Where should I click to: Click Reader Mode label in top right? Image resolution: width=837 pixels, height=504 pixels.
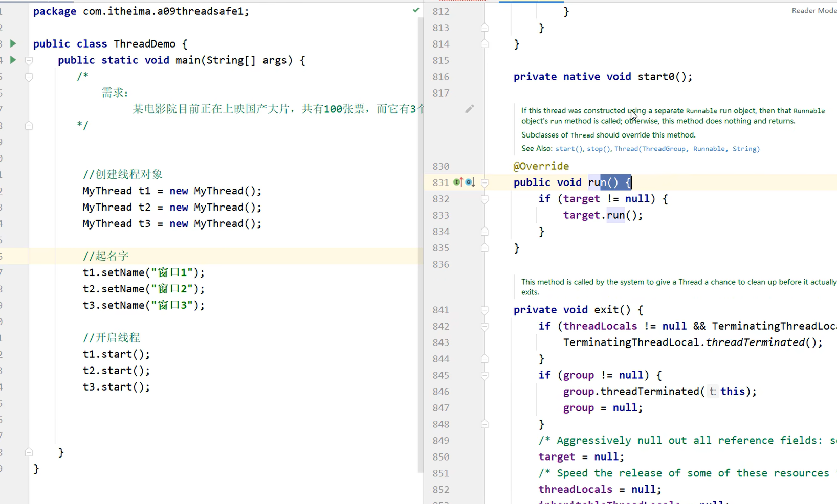click(813, 10)
